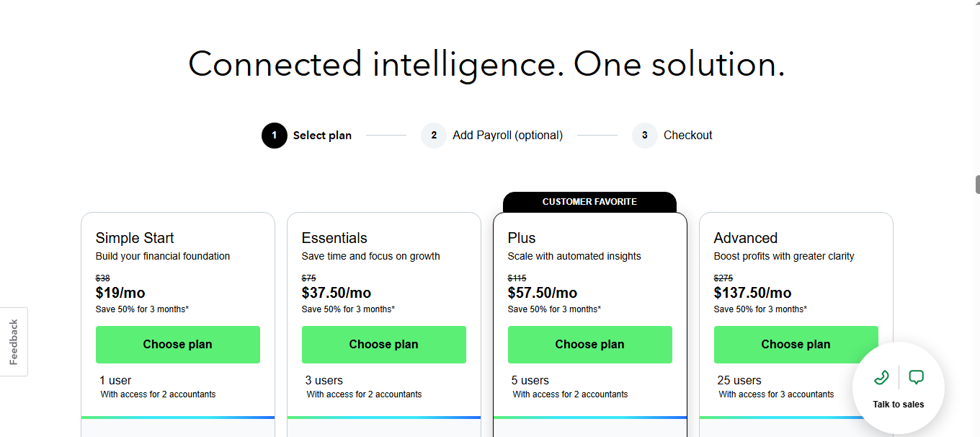Viewport: 980px width, 437px height.
Task: Select step 1 Select plan circle
Action: [274, 135]
